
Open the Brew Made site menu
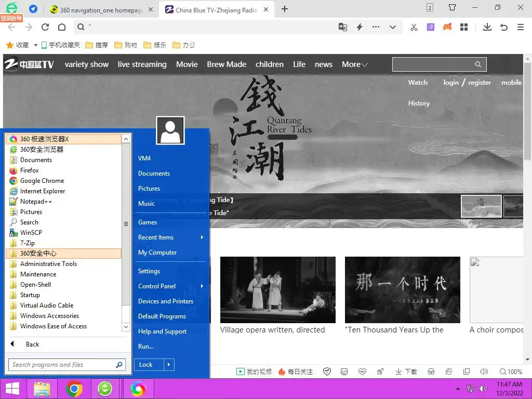[227, 64]
